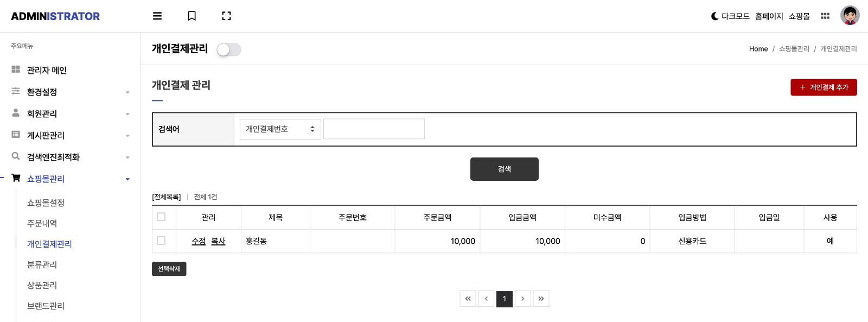This screenshot has height=322, width=868.
Task: Click the 개인결제 추가 button
Action: point(824,87)
